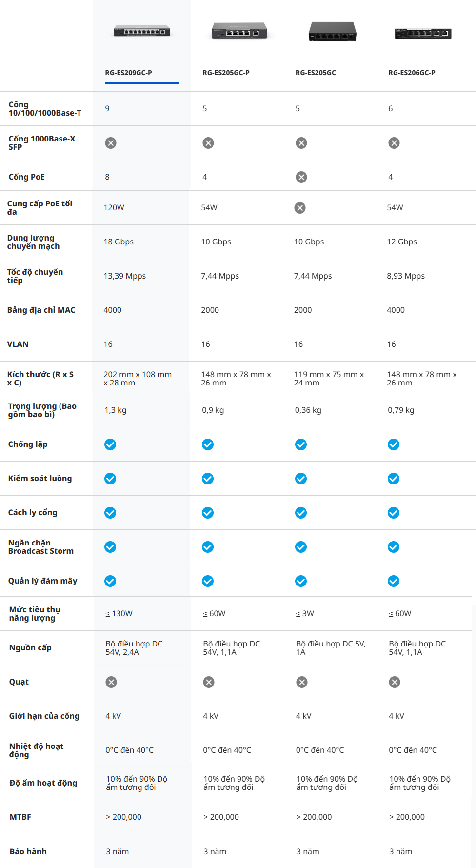476x868 pixels.
Task: Open the RG-ES206GC-P model name link
Action: tap(412, 73)
